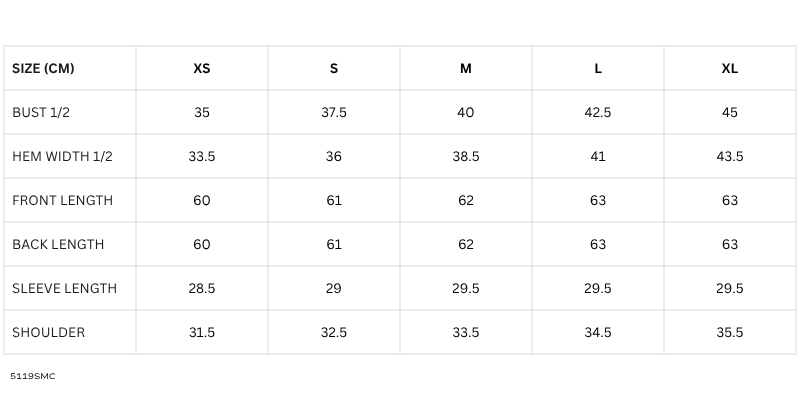800x400 pixels.
Task: Click the SIZE (CM) header cell
Action: [43, 69]
